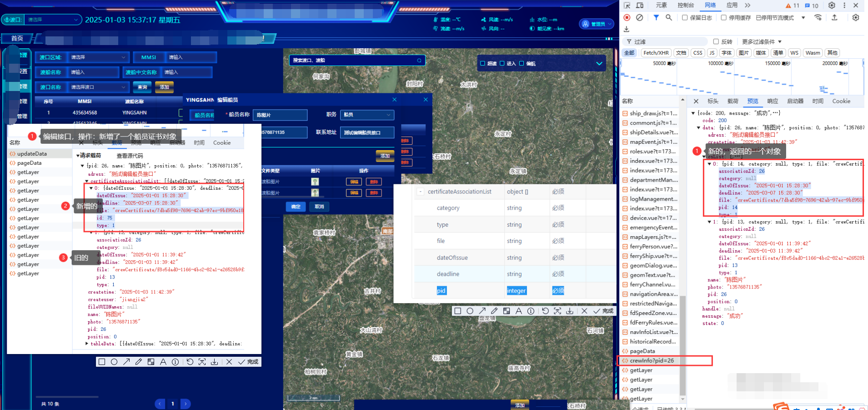
Task: Show more DevTools tabs with >> chevron
Action: [x=748, y=5]
